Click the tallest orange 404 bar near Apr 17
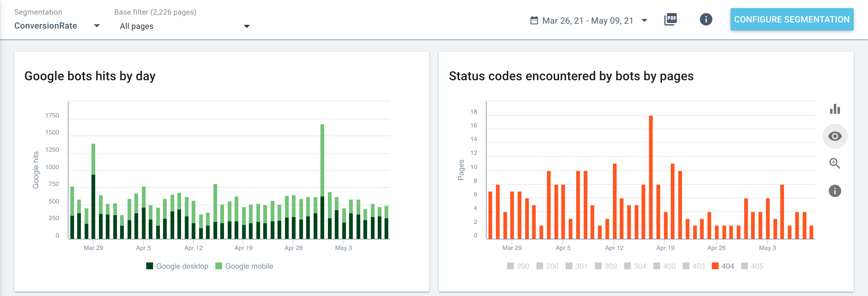This screenshot has height=296, width=868. 651,178
